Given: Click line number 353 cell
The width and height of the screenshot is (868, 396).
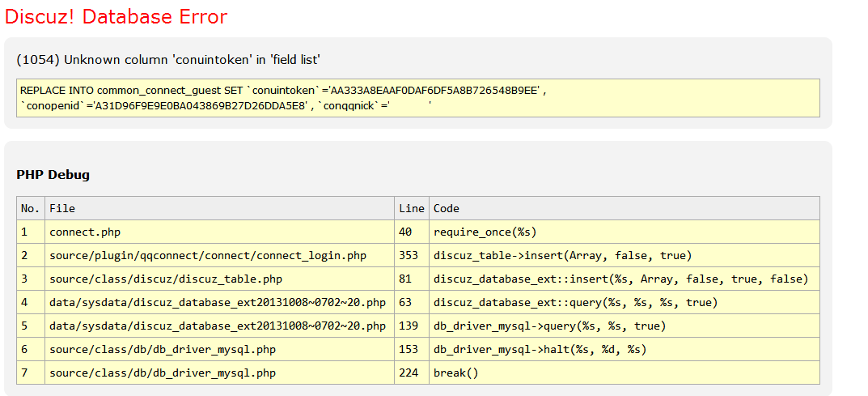Looking at the screenshot, I should point(409,255).
